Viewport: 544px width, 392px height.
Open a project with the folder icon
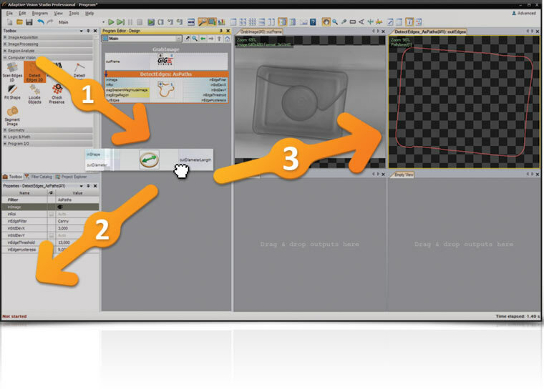[19, 22]
